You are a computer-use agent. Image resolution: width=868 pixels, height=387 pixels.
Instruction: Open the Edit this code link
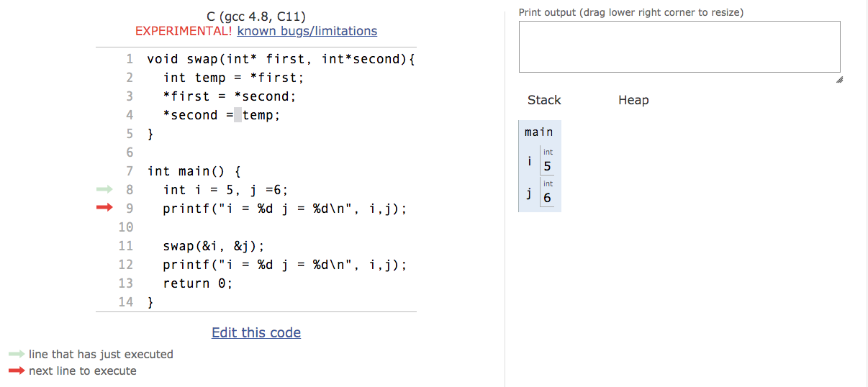click(256, 332)
